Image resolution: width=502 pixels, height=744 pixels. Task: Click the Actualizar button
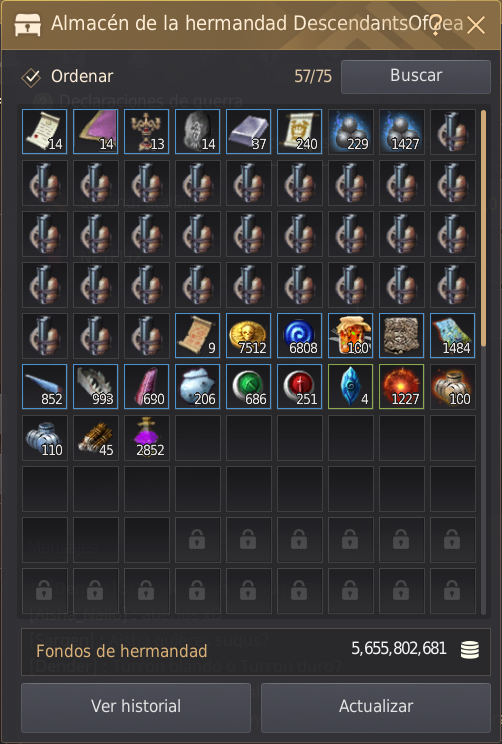[376, 707]
